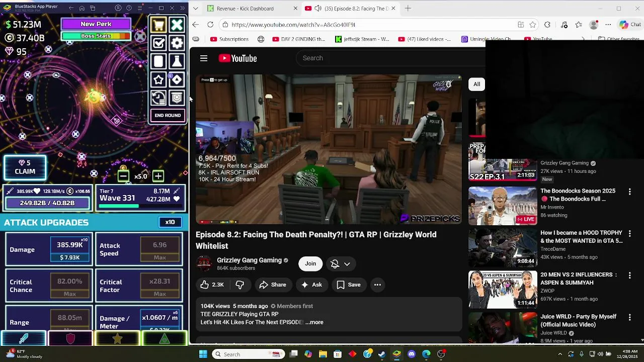This screenshot has height=362, width=644.
Task: Toggle the x10 upgrade multiplier
Action: pyautogui.click(x=170, y=222)
